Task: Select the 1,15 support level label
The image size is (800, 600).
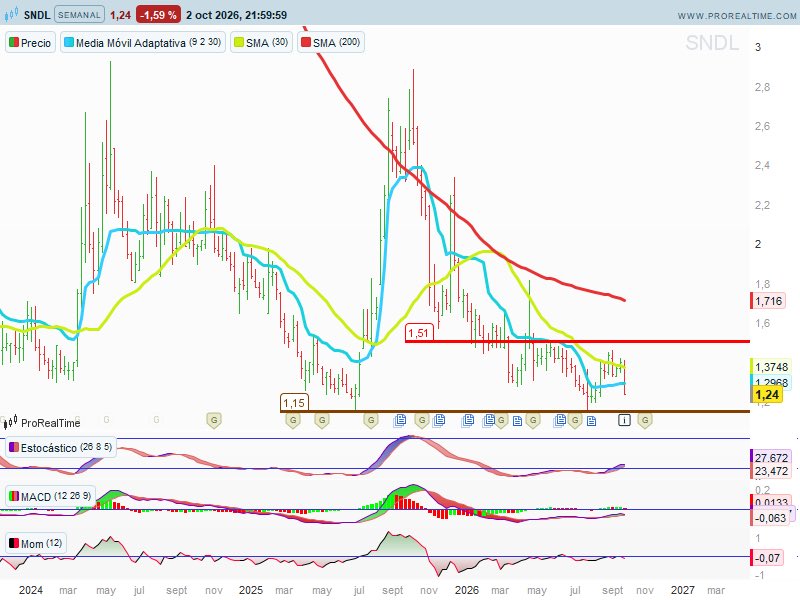Action: (x=294, y=403)
